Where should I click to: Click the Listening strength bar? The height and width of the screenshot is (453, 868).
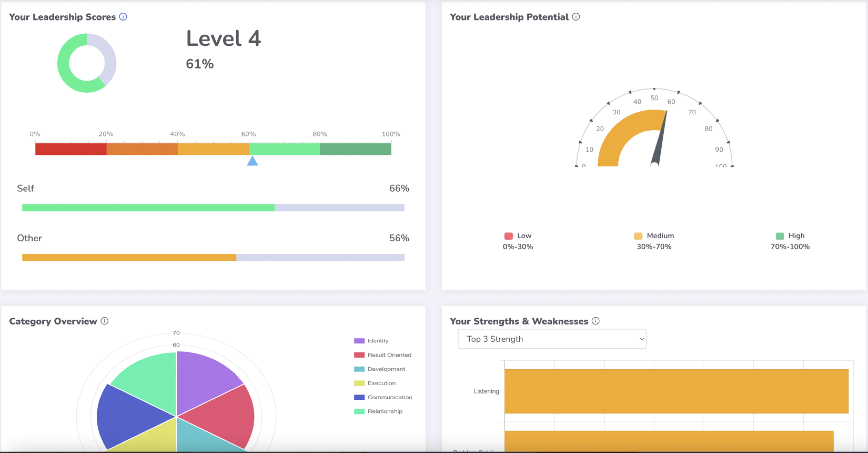coord(676,391)
